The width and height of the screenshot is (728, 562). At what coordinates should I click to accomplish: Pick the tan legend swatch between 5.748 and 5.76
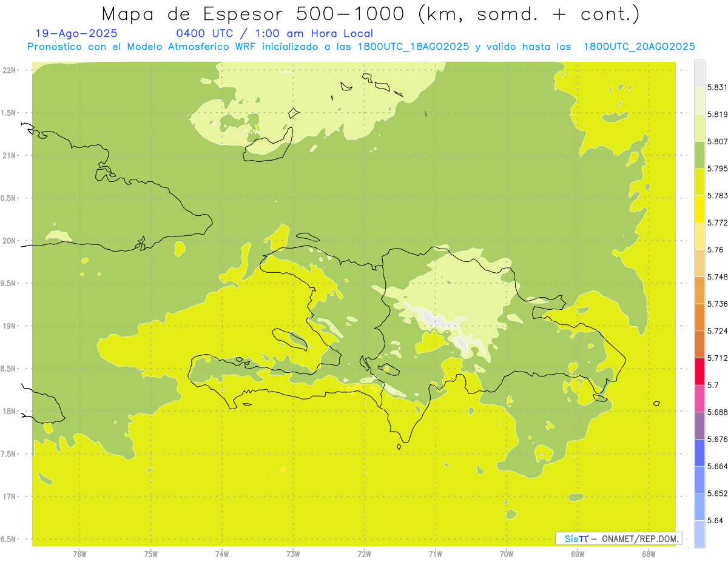[x=699, y=263]
